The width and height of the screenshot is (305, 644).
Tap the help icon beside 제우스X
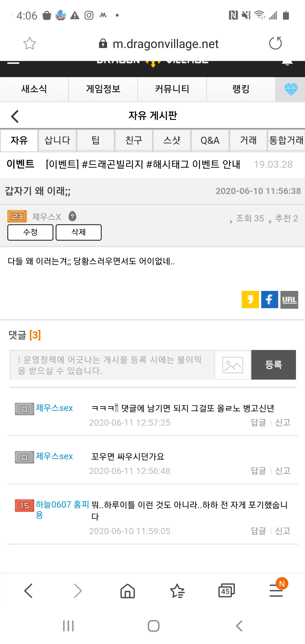coord(73,216)
